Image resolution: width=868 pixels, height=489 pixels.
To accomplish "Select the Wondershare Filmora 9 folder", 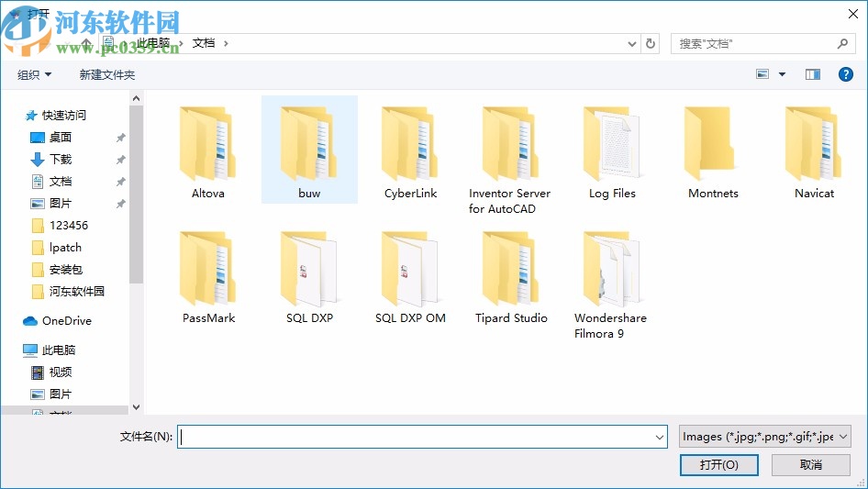I will [x=610, y=285].
